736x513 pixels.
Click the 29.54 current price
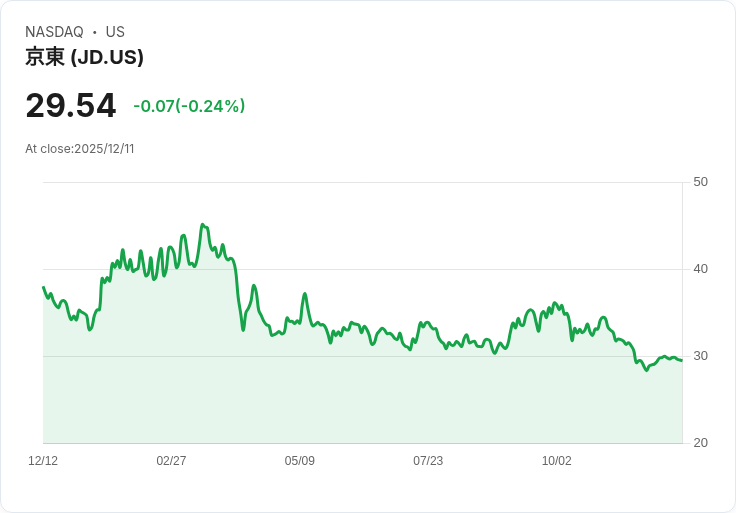pyautogui.click(x=70, y=105)
